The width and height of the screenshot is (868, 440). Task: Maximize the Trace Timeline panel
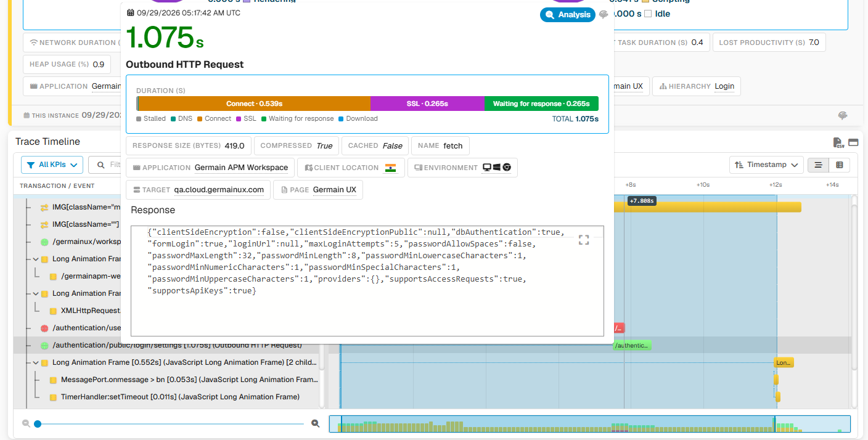[853, 142]
